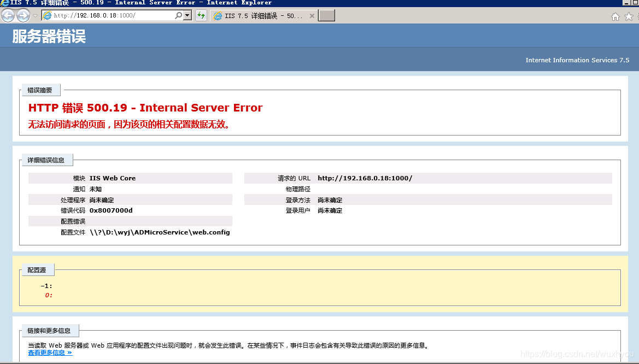Click the error code 0x8007000d

coord(111,210)
